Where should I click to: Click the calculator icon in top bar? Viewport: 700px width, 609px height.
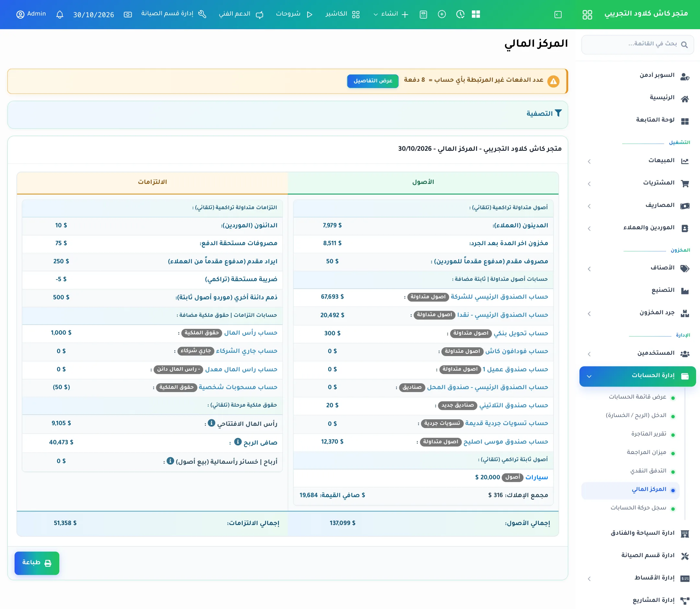pos(423,14)
